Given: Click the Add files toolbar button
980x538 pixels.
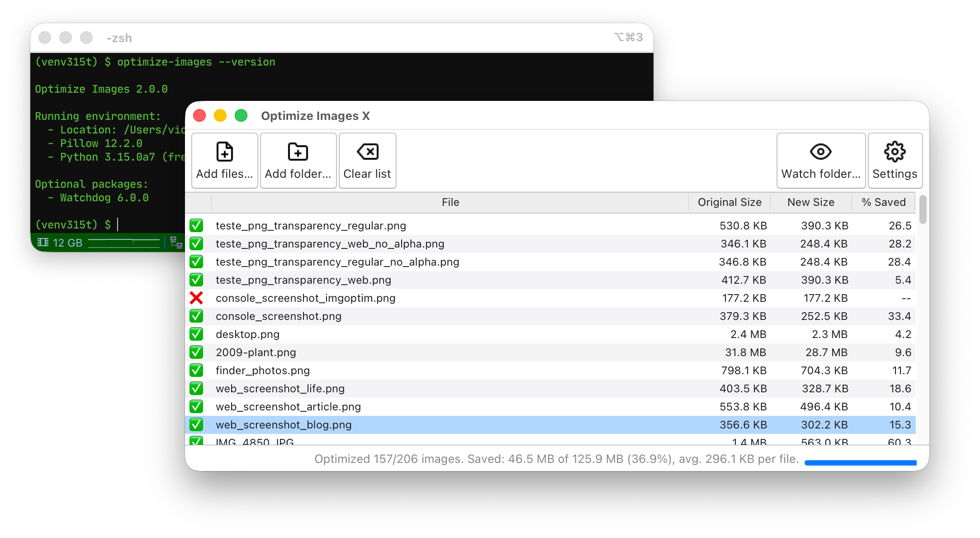Looking at the screenshot, I should [x=225, y=161].
